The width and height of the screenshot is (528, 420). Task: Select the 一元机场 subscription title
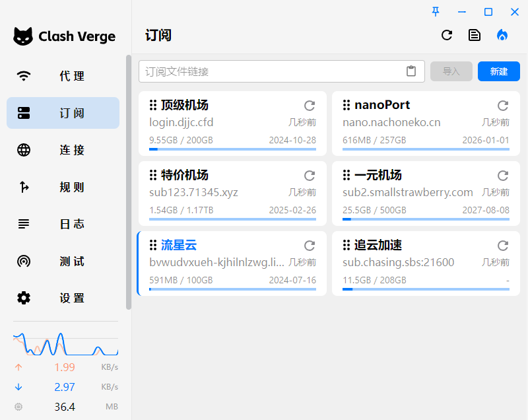378,175
